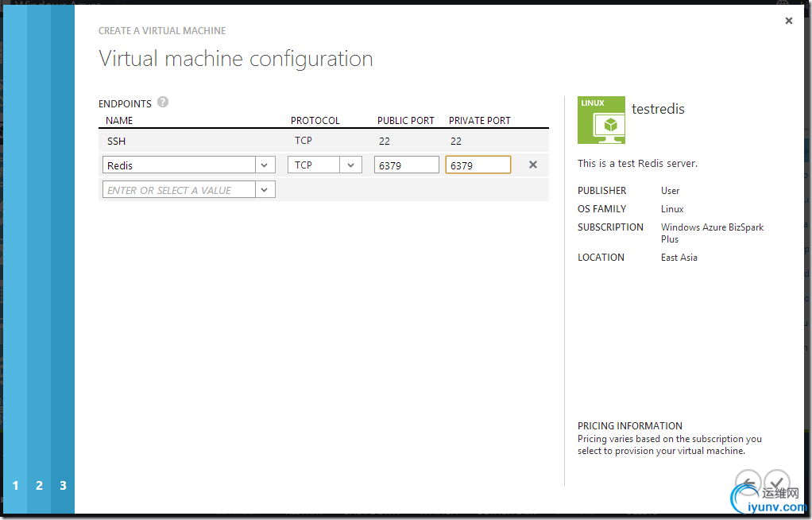Viewport: 812px width, 520px height.
Task: Expand the Redis endpoint name dropdown
Action: point(265,165)
